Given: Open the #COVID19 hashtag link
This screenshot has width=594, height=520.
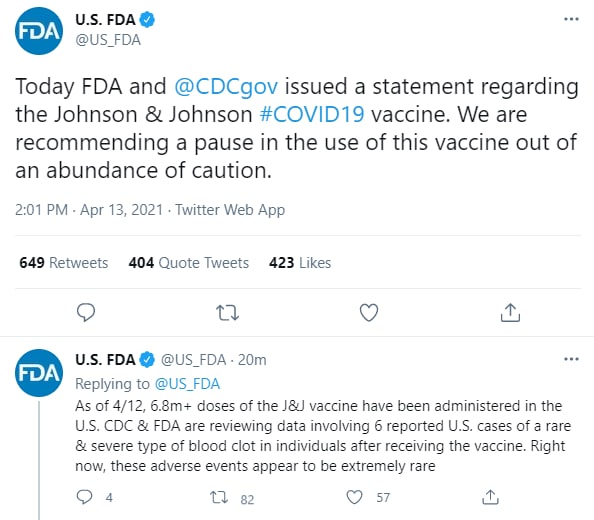Looking at the screenshot, I should tap(312, 114).
